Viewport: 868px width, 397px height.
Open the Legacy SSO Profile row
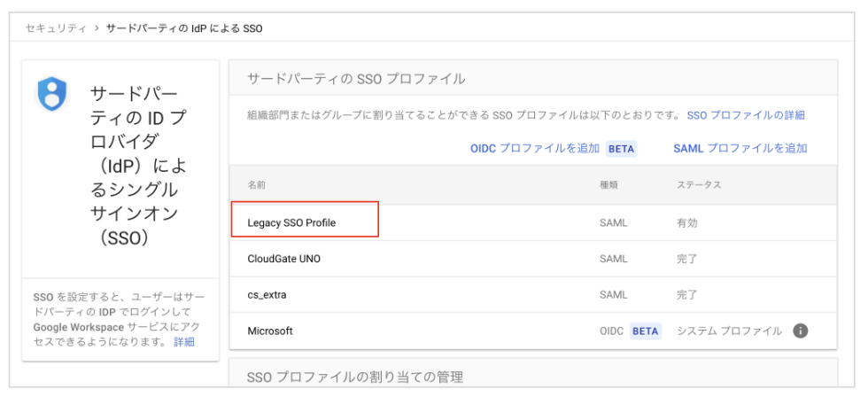pyautogui.click(x=533, y=222)
